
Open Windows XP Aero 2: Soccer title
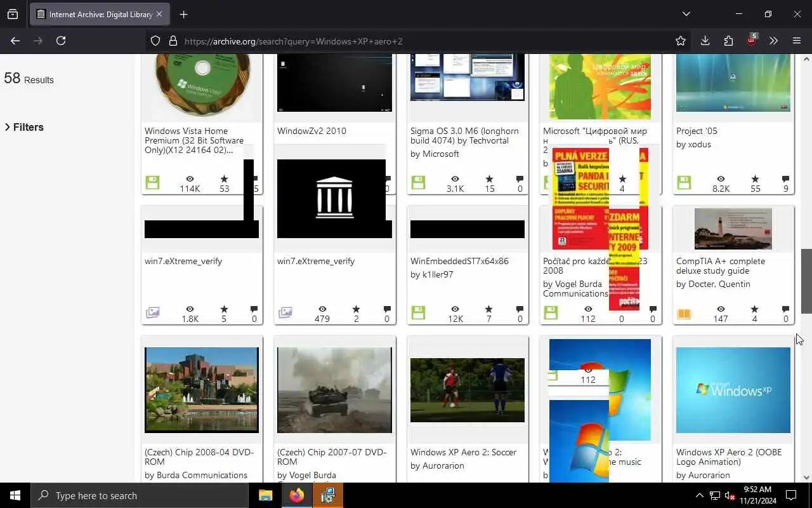[463, 452]
